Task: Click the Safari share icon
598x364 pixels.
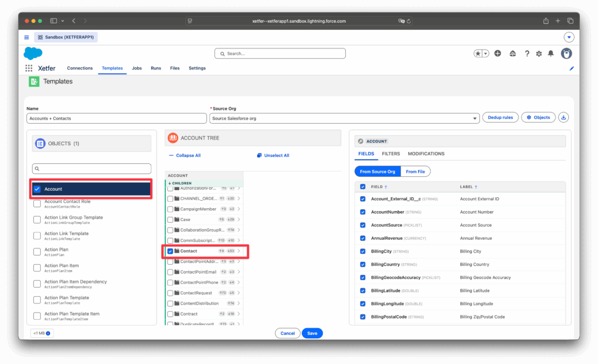Action: coord(546,21)
